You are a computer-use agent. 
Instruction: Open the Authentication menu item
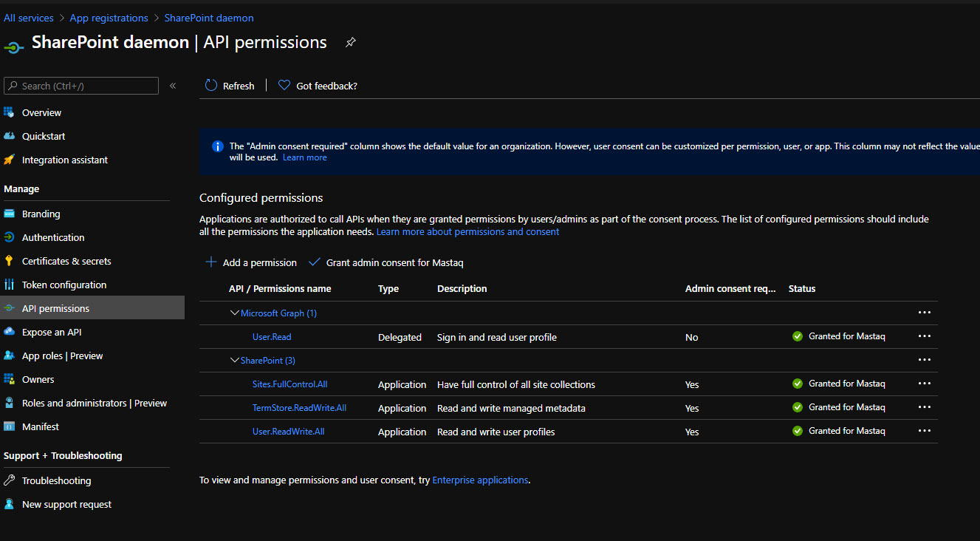[x=53, y=237]
